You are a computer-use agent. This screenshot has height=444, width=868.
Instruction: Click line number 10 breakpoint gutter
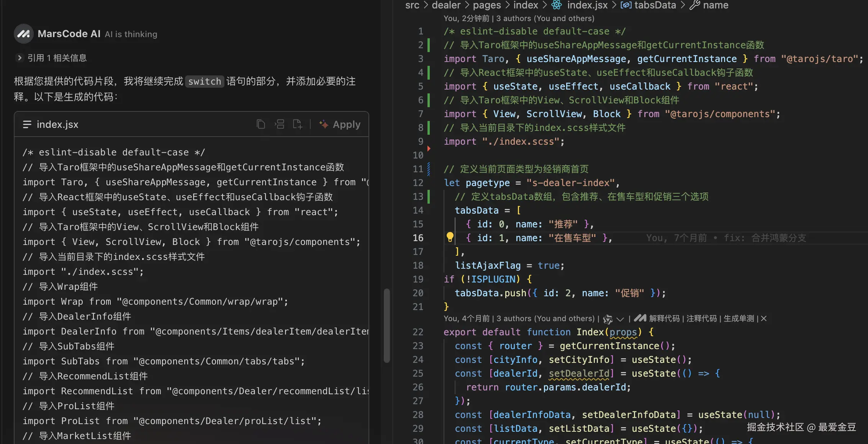[x=418, y=155]
